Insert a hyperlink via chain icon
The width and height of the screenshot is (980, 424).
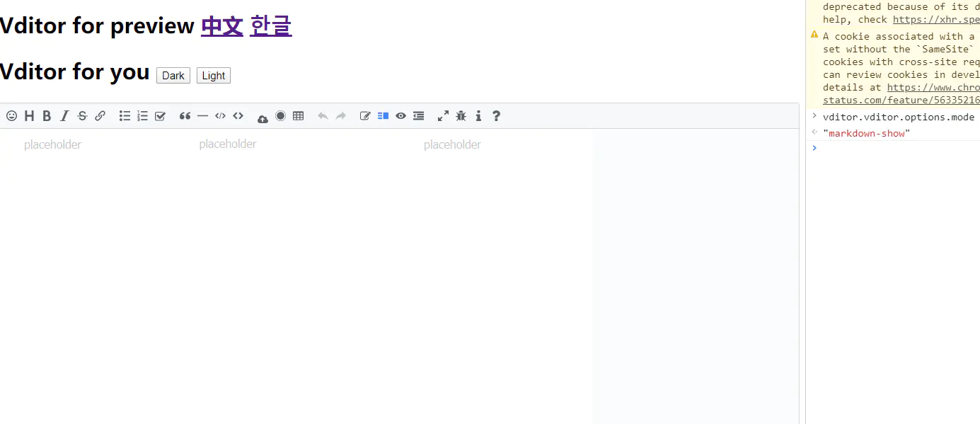[100, 116]
